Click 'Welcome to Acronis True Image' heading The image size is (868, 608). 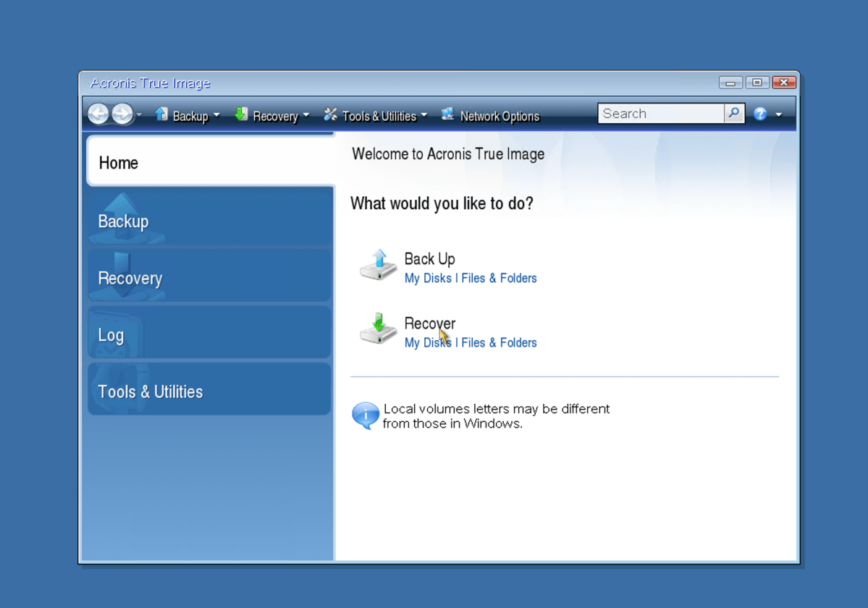pos(448,154)
